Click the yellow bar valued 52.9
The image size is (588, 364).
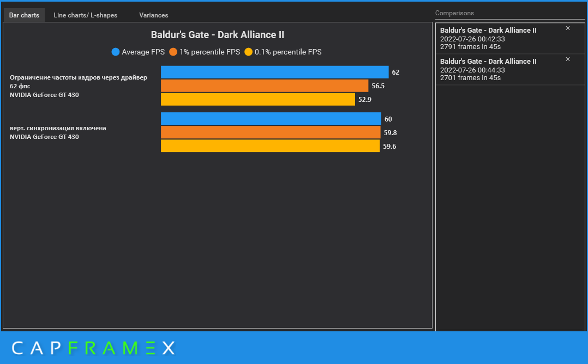coord(257,99)
